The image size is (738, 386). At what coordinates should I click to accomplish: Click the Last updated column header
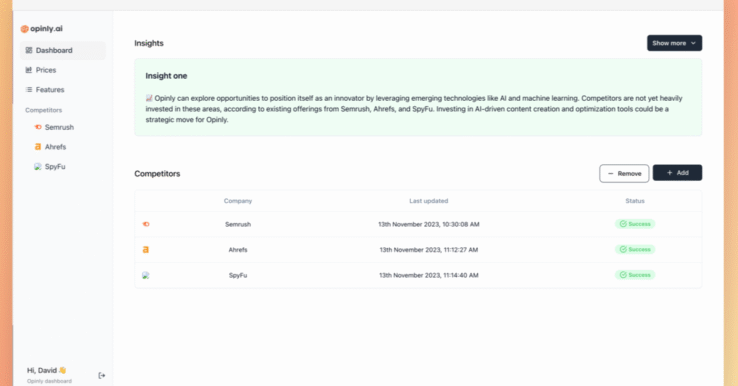pos(429,201)
